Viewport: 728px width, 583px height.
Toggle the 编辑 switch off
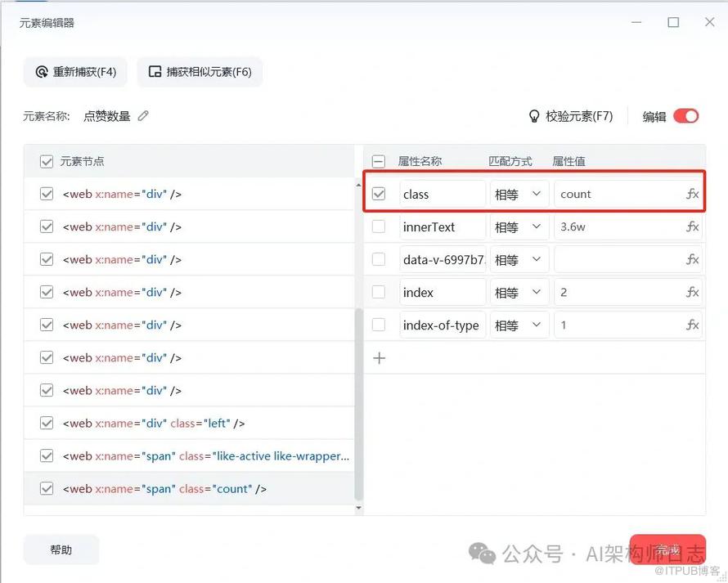(x=685, y=116)
